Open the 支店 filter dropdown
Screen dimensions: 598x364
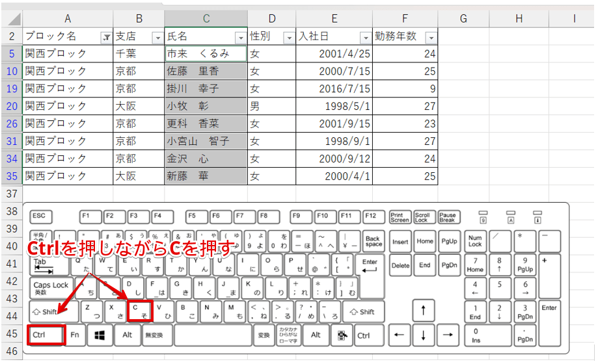click(157, 38)
